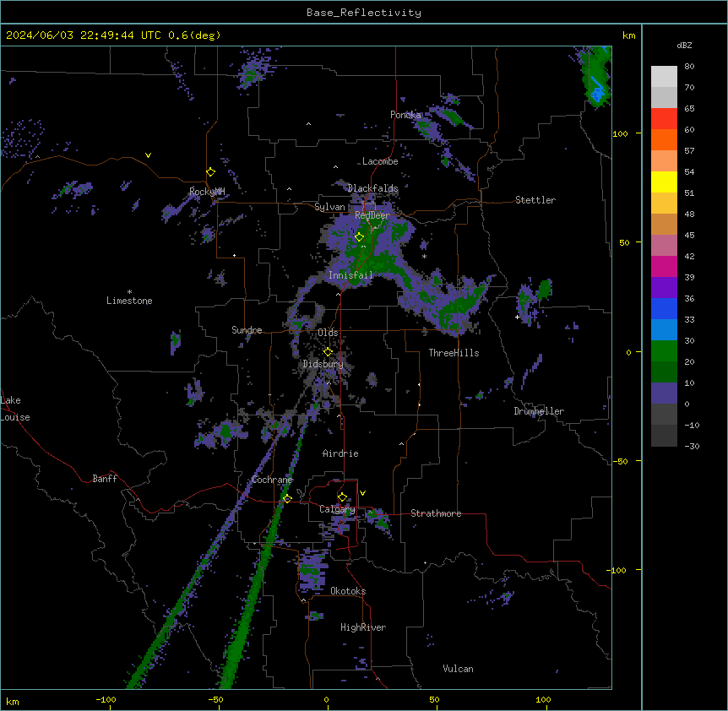
Task: Click the yellow diamond marker above Calgary
Action: coord(342,497)
